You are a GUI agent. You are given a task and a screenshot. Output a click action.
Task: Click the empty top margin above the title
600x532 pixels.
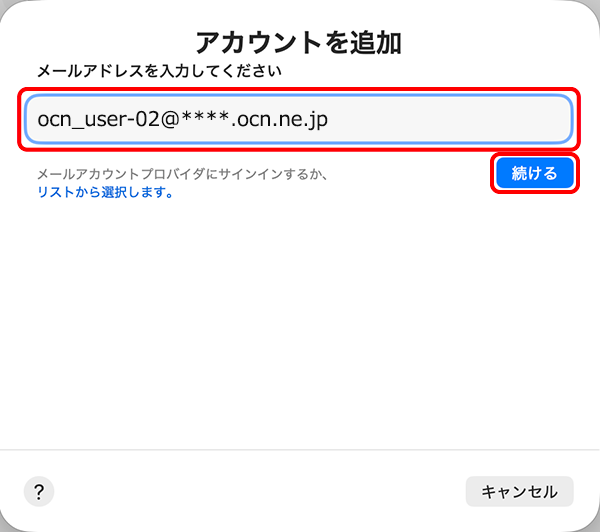(300, 12)
